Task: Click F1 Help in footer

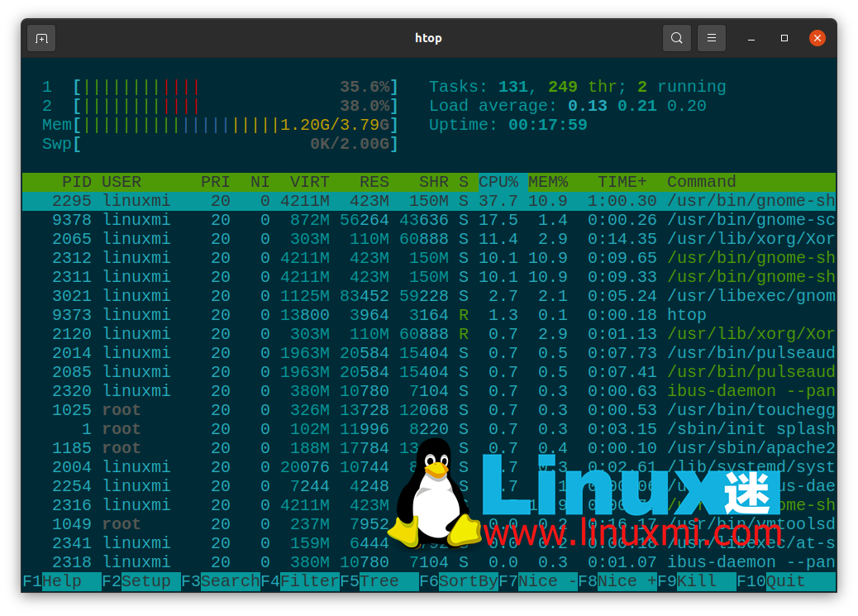Action: coord(62,581)
